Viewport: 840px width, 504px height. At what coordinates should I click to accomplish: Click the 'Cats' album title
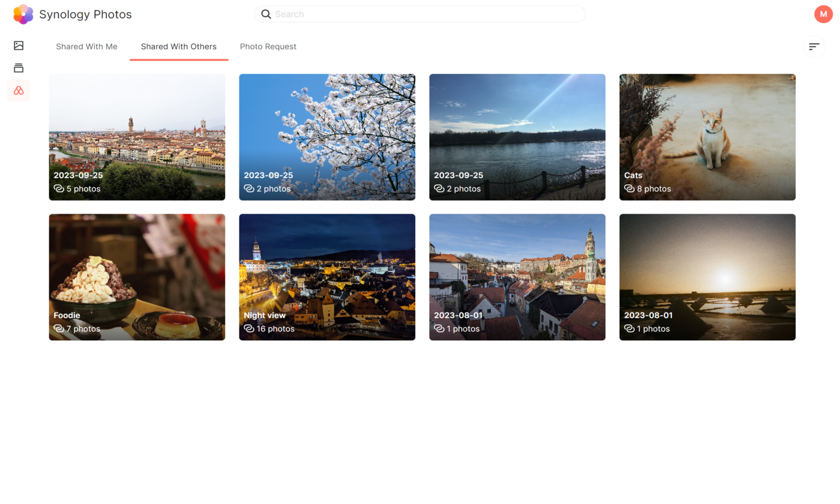pyautogui.click(x=633, y=175)
